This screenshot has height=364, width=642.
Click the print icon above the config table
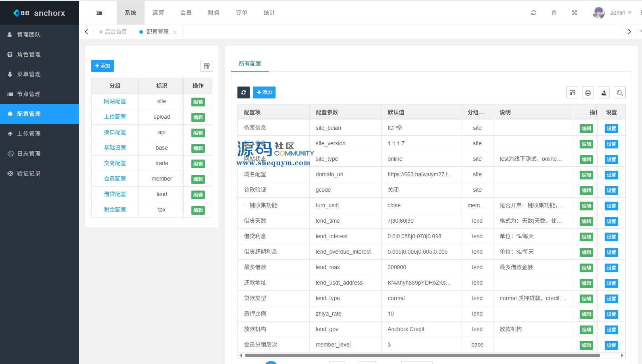pos(588,92)
